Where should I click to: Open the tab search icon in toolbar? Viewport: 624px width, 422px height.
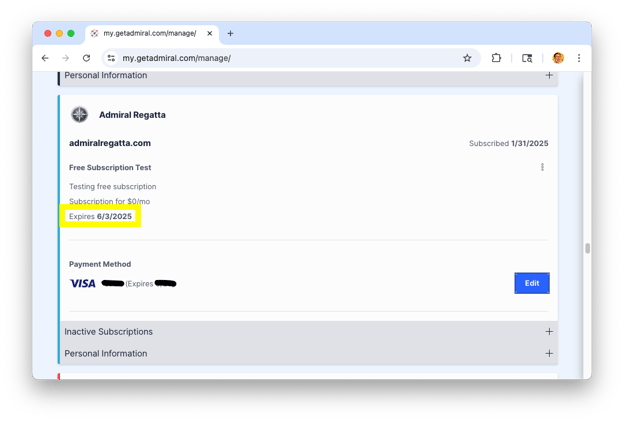pyautogui.click(x=527, y=58)
